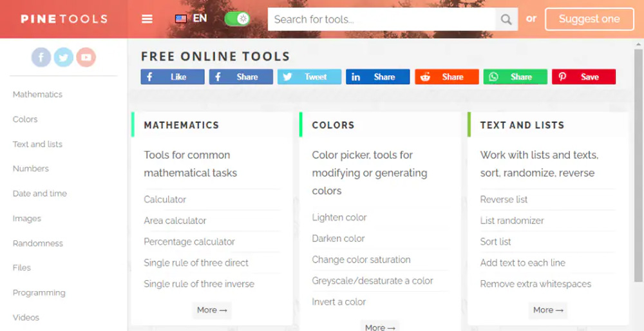The image size is (644, 331).
Task: Open Greyscale/desaturate a color link
Action: 372,281
